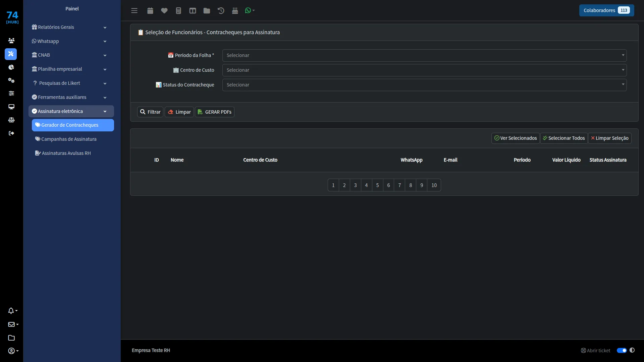This screenshot has width=644, height=362.
Task: Open the Status do Contracheque dropdown
Action: point(424,85)
